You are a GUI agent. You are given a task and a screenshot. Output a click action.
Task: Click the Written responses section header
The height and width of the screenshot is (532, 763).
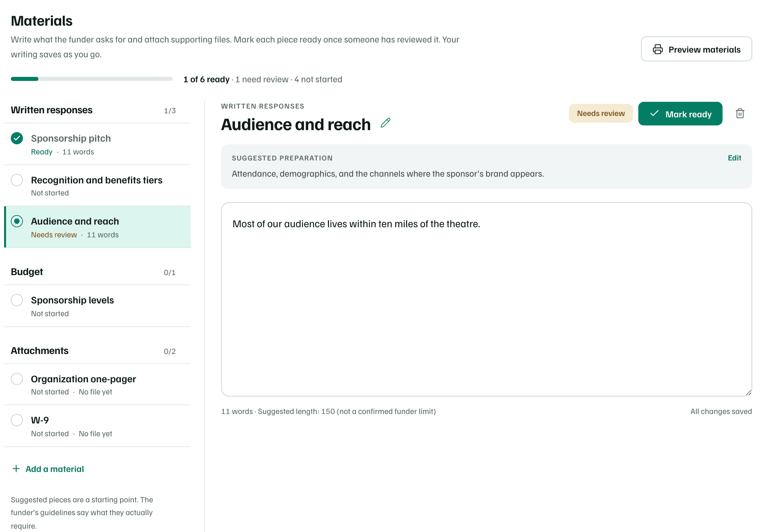tap(52, 110)
